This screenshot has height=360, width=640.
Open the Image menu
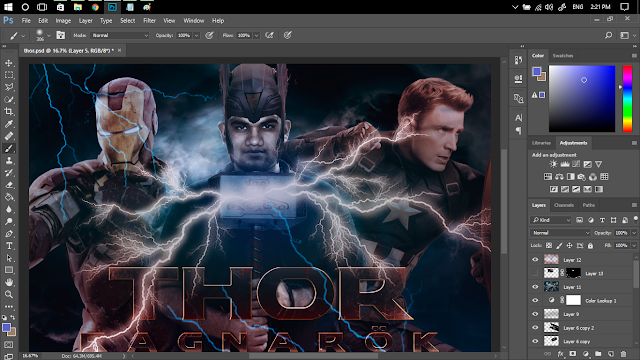(63, 21)
